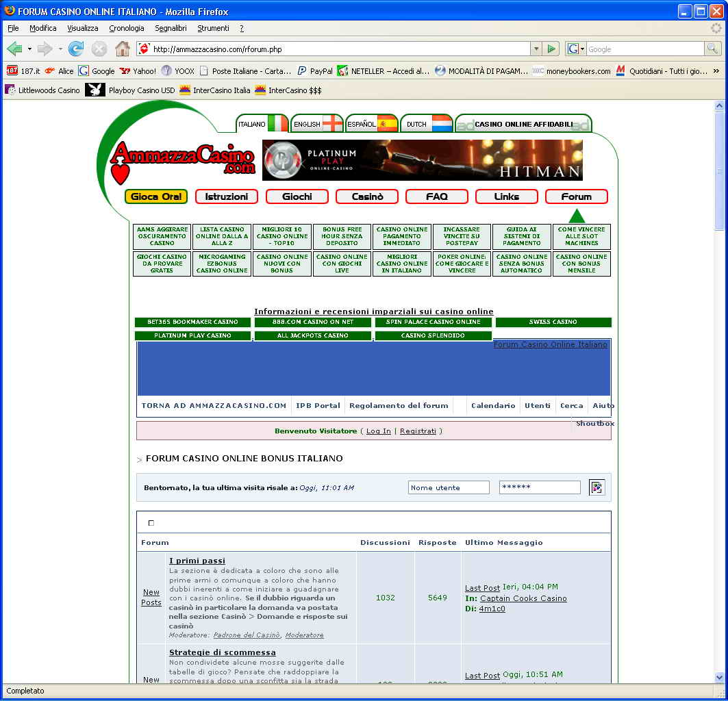Open the Strumenti menu
Screen dimensions: 728x701
(x=213, y=28)
